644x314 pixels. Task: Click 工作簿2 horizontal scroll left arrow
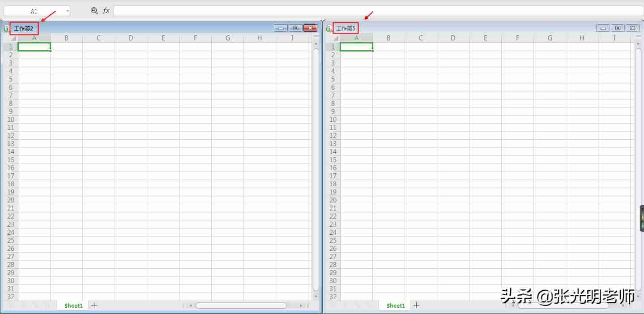(x=191, y=305)
